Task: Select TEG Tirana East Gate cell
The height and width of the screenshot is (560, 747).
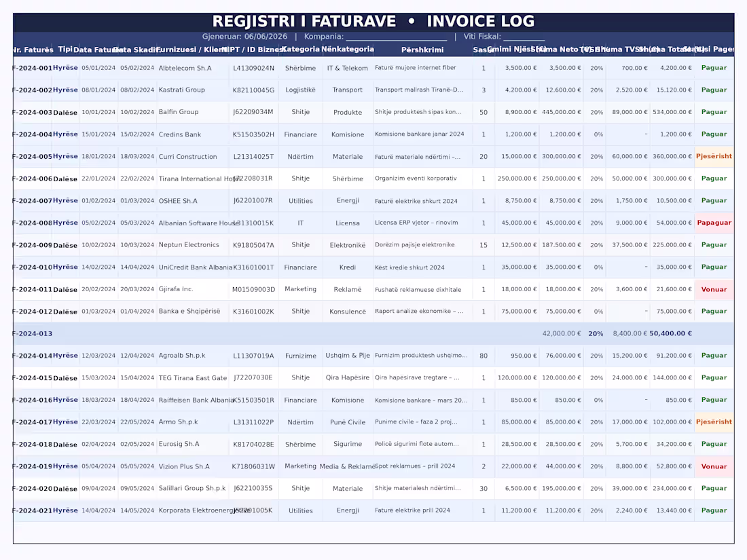Action: (x=193, y=377)
